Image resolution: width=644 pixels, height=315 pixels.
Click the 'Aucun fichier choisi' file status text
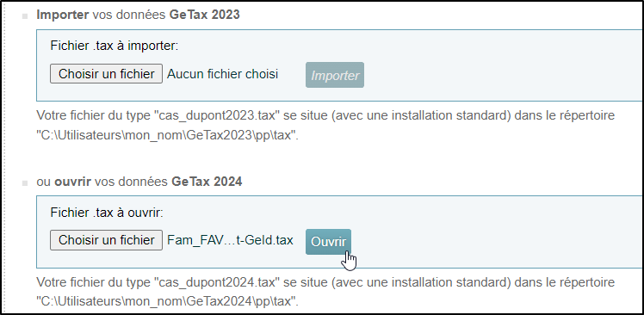coord(223,74)
